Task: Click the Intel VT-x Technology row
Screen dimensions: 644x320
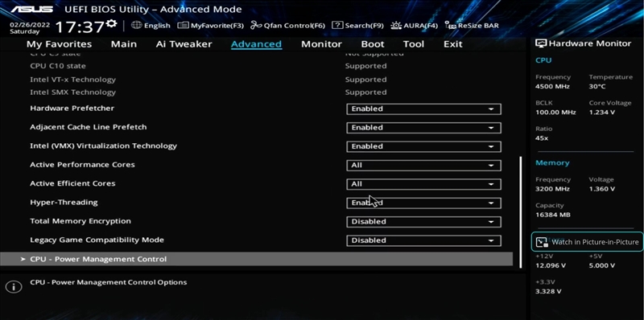Action: (x=256, y=80)
